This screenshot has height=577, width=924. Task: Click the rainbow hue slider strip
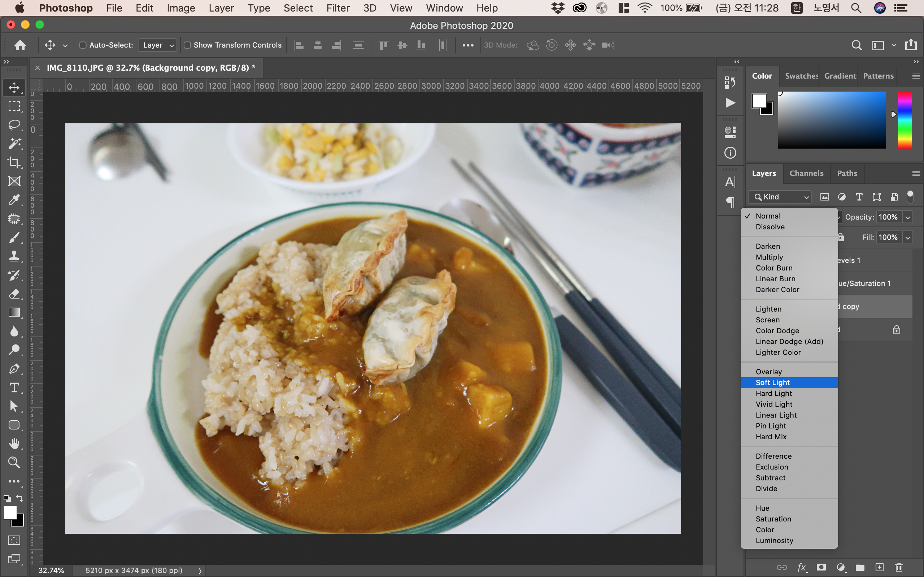pos(904,120)
